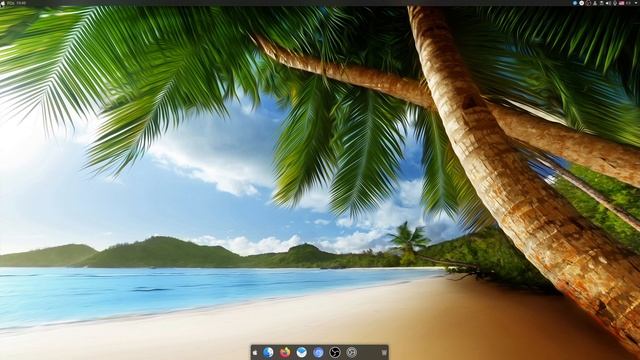
Task: Open the white-and-blue mail app in dock
Action: click(302, 352)
